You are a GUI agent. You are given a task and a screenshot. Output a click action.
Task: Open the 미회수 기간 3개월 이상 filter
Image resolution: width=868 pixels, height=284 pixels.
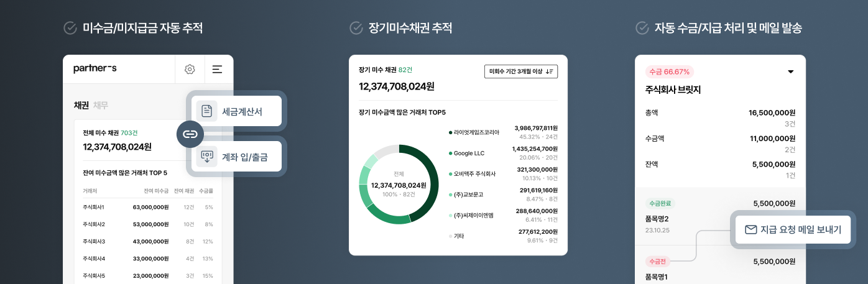pos(521,71)
